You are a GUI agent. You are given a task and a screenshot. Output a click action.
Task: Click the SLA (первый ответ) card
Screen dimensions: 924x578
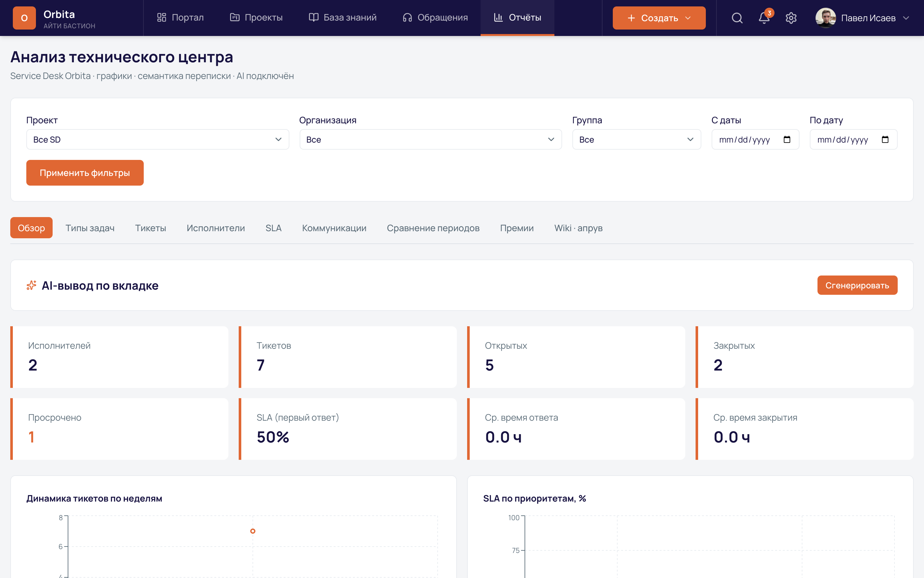click(348, 429)
